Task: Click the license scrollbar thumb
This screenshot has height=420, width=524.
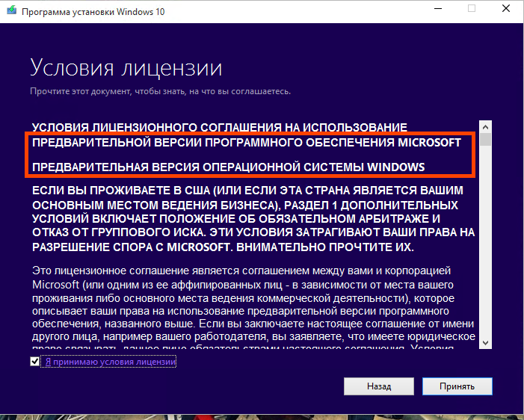Action: click(x=486, y=139)
